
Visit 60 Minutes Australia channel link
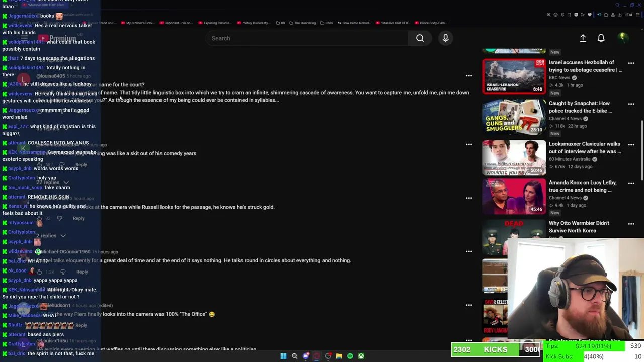570,159
